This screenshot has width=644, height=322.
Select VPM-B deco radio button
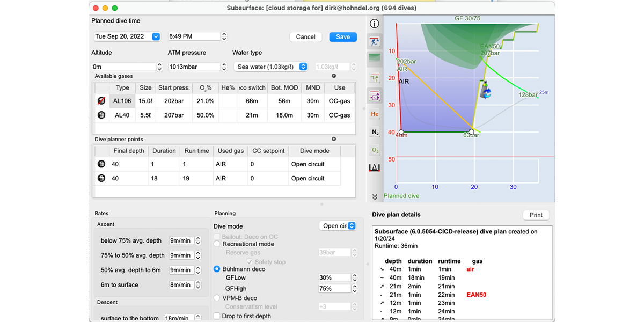tap(217, 298)
